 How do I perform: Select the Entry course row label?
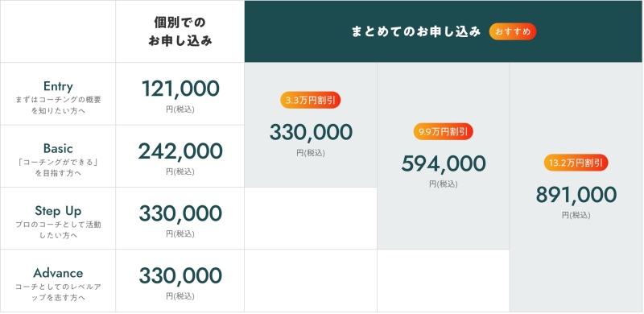(58, 86)
